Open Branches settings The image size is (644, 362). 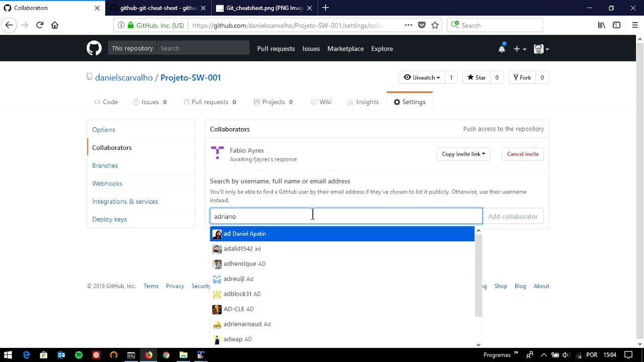coord(141,165)
